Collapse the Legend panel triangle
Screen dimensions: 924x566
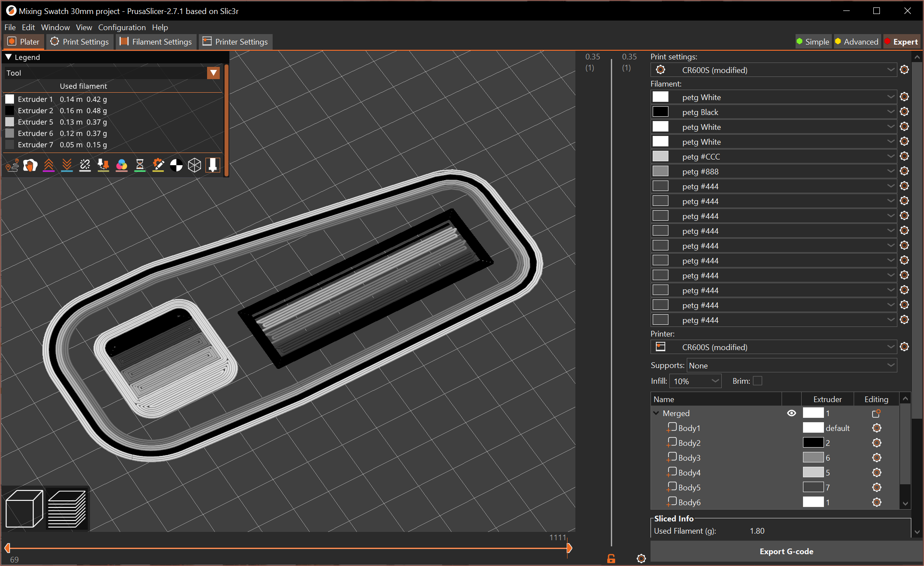8,57
